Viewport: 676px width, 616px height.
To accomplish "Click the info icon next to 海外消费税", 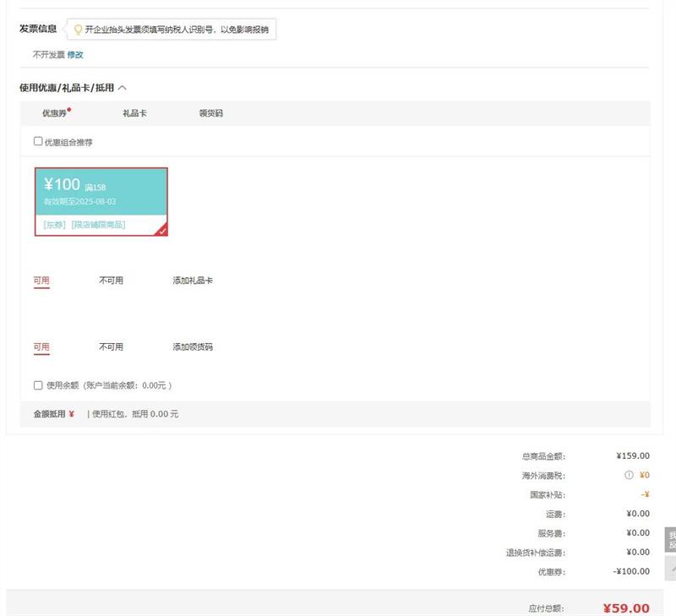I will pyautogui.click(x=629, y=475).
